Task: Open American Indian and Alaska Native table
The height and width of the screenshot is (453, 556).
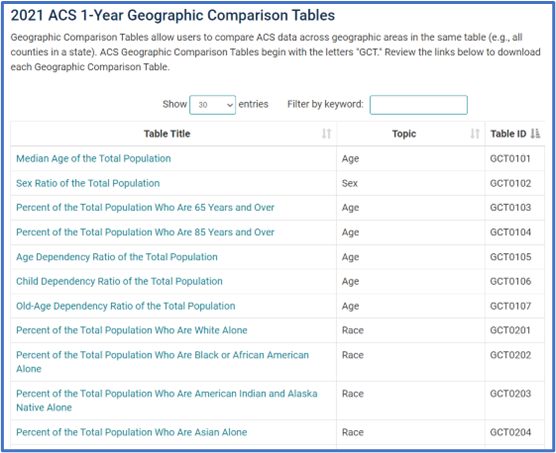Action: [x=167, y=401]
